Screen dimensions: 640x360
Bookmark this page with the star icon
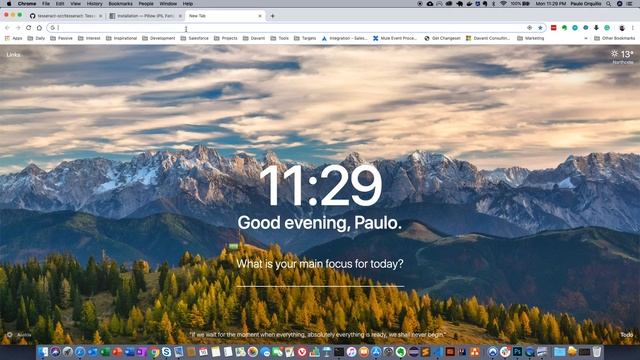(540, 28)
